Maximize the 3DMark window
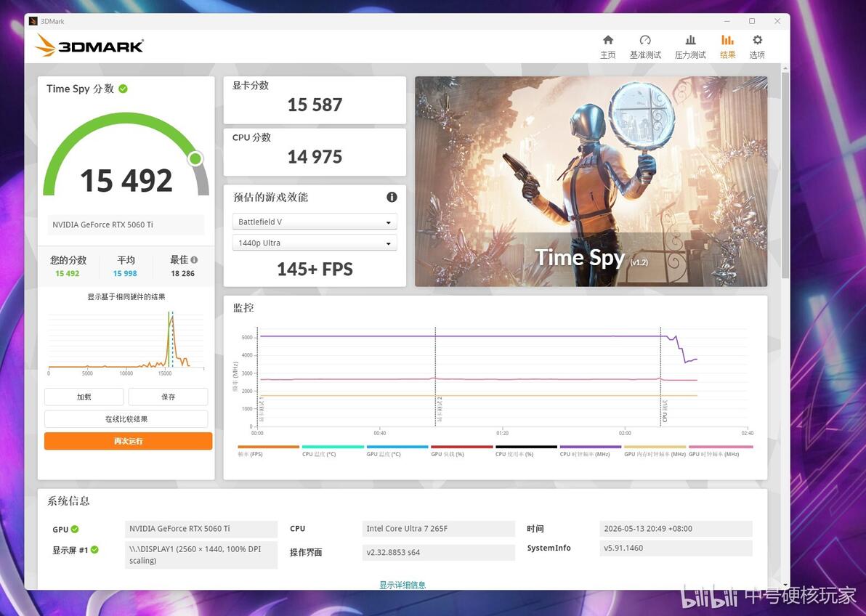Image resolution: width=866 pixels, height=616 pixels. (752, 21)
